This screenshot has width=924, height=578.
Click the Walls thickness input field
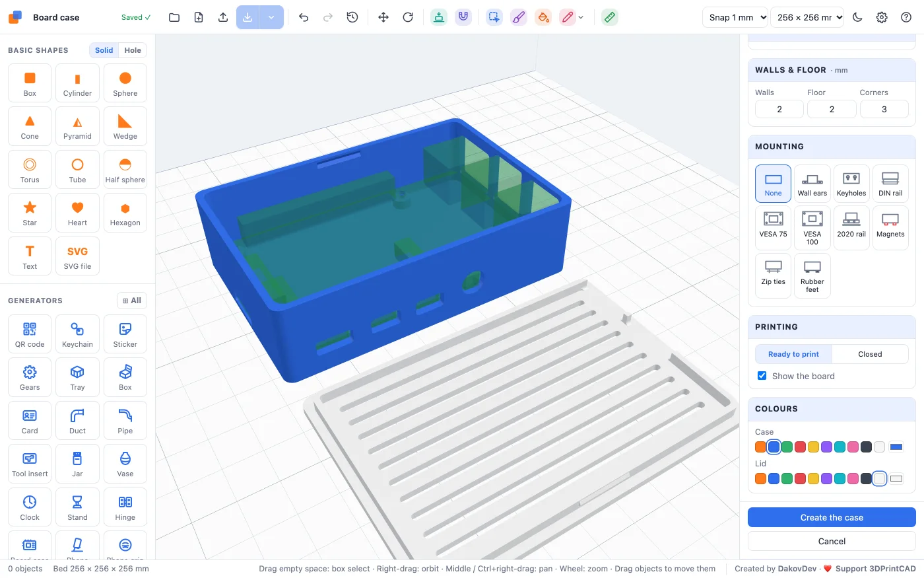coord(779,109)
